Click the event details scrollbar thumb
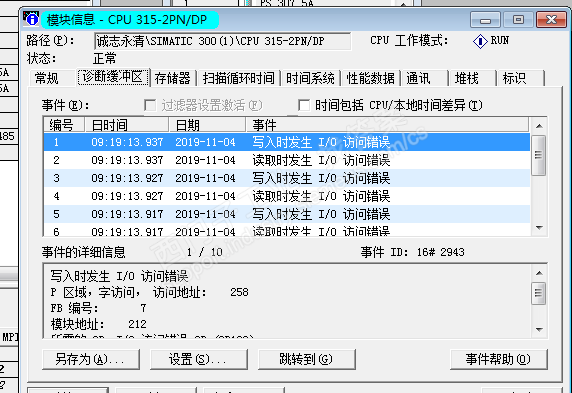 click(539, 293)
